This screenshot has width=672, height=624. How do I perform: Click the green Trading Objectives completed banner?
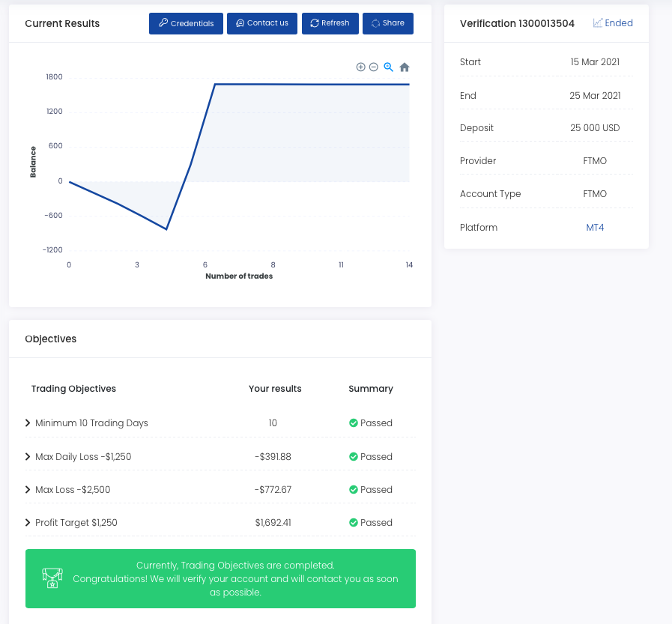[x=235, y=578]
